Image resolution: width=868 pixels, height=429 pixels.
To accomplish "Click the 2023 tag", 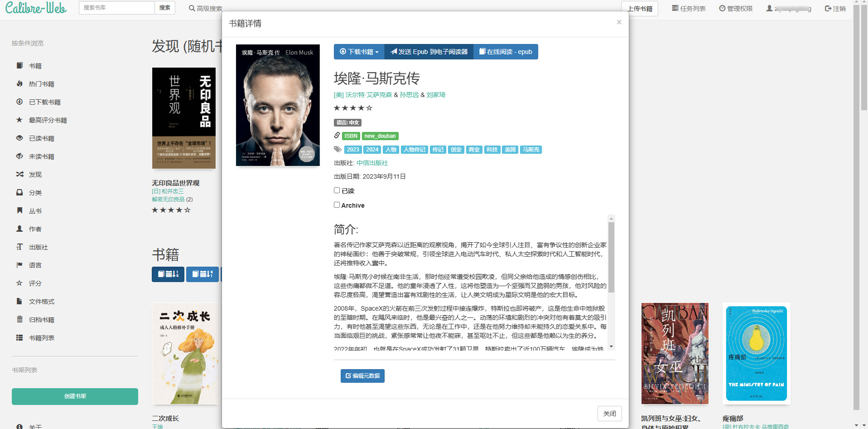I will [353, 150].
